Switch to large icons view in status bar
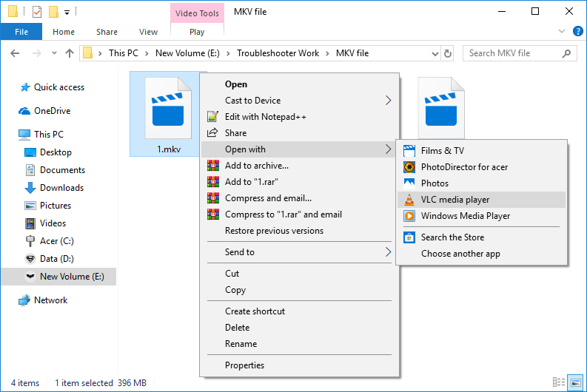Viewport: 587px width, 392px height. coord(575,382)
